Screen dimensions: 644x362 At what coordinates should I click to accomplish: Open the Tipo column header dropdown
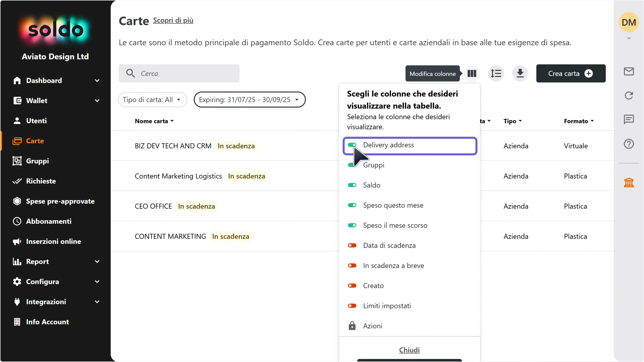coord(513,121)
